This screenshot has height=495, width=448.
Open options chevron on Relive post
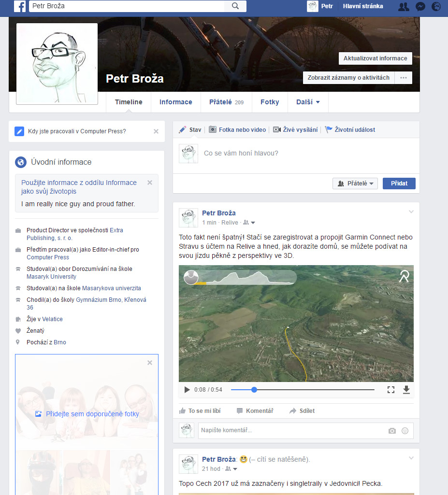[x=411, y=212]
